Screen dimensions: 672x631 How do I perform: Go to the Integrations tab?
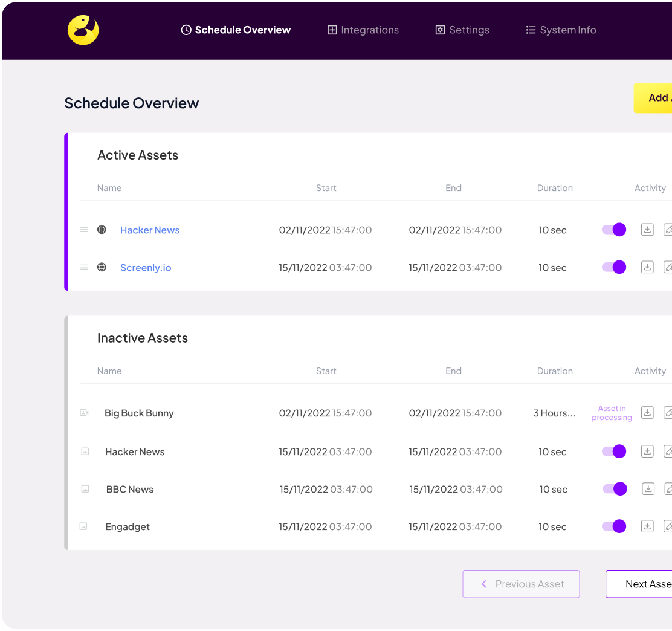(363, 30)
